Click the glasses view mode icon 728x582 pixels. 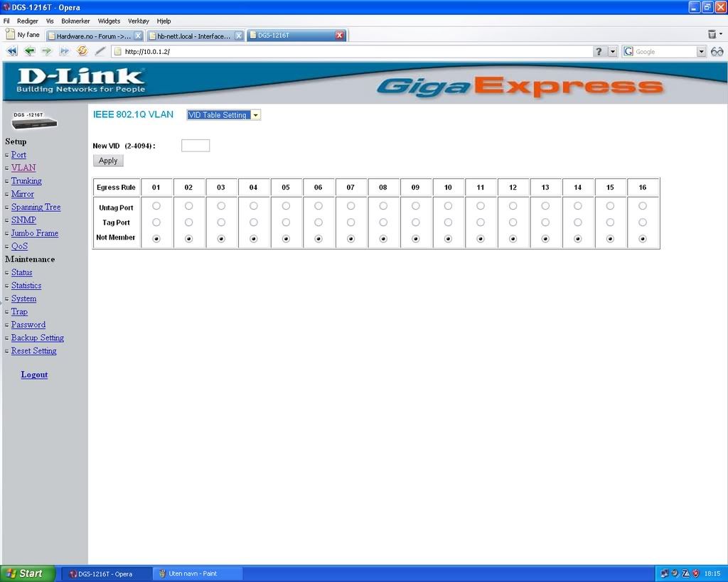[717, 51]
